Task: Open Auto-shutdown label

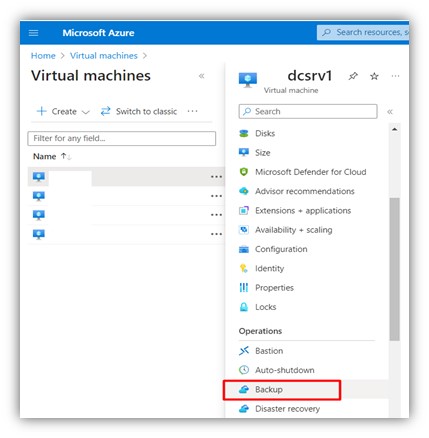Action: (285, 370)
